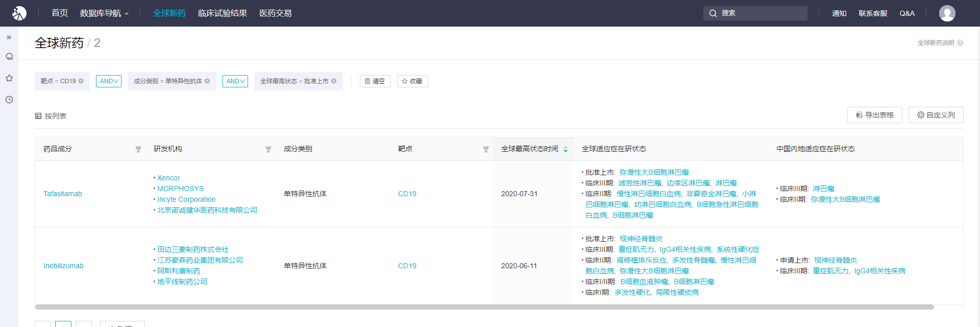Remove the 靶点 = CD19 filter tag
The image size is (980, 327).
pyautogui.click(x=81, y=81)
